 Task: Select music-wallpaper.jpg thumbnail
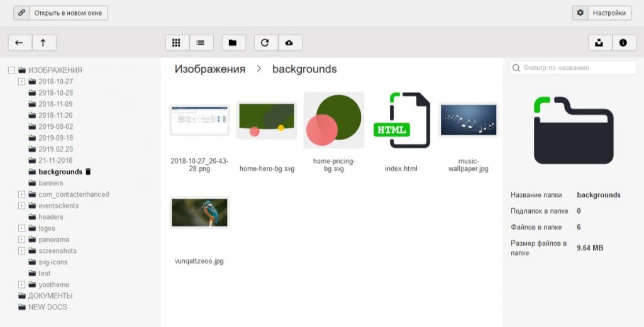tap(469, 120)
